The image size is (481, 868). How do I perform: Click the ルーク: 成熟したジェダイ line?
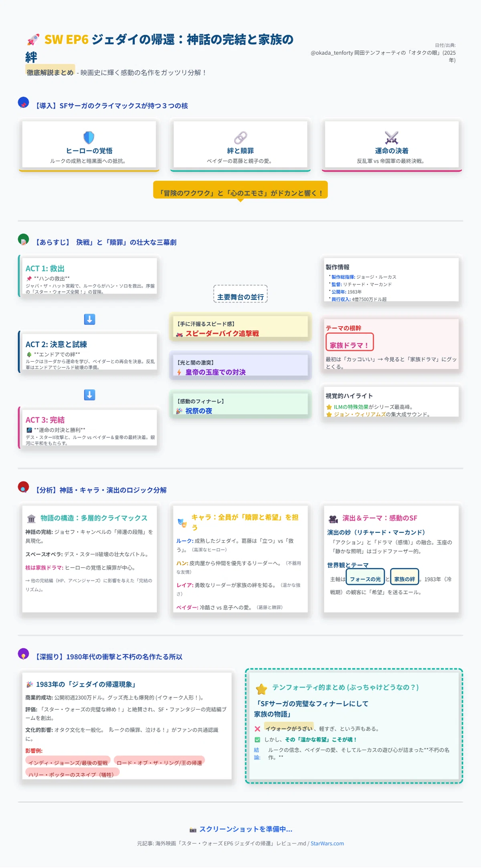(x=235, y=545)
